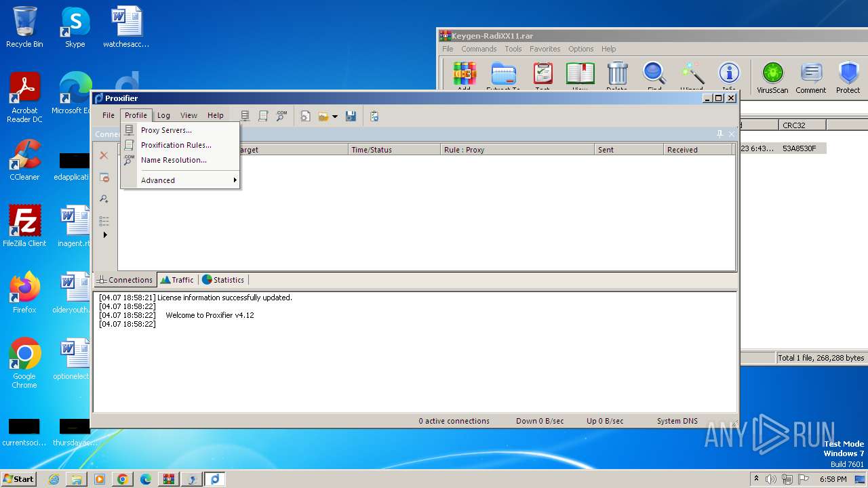The width and height of the screenshot is (868, 488).
Task: Switch to the Traffic tab
Action: 177,280
